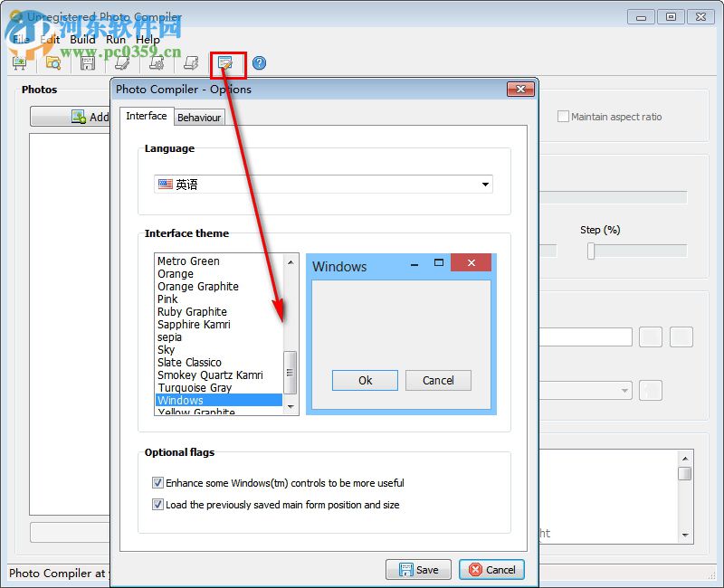Select the highlighted Windows theme
This screenshot has height=588, width=724.
point(219,400)
